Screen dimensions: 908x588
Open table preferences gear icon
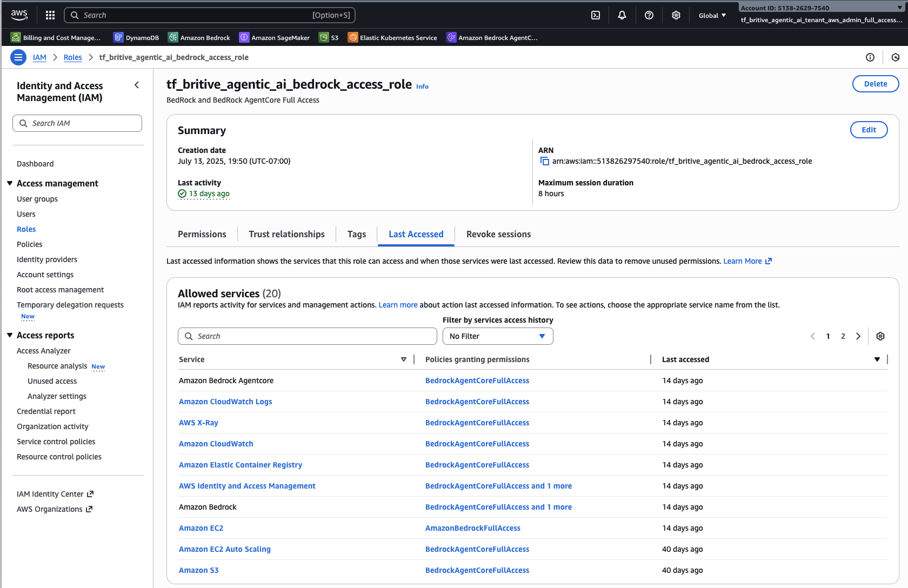[880, 336]
